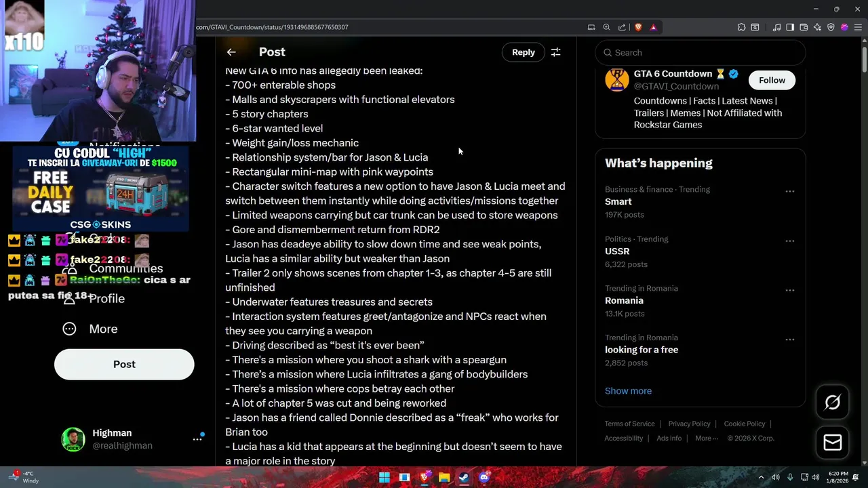Open Steam from the taskbar
868x488 pixels.
coord(464,477)
